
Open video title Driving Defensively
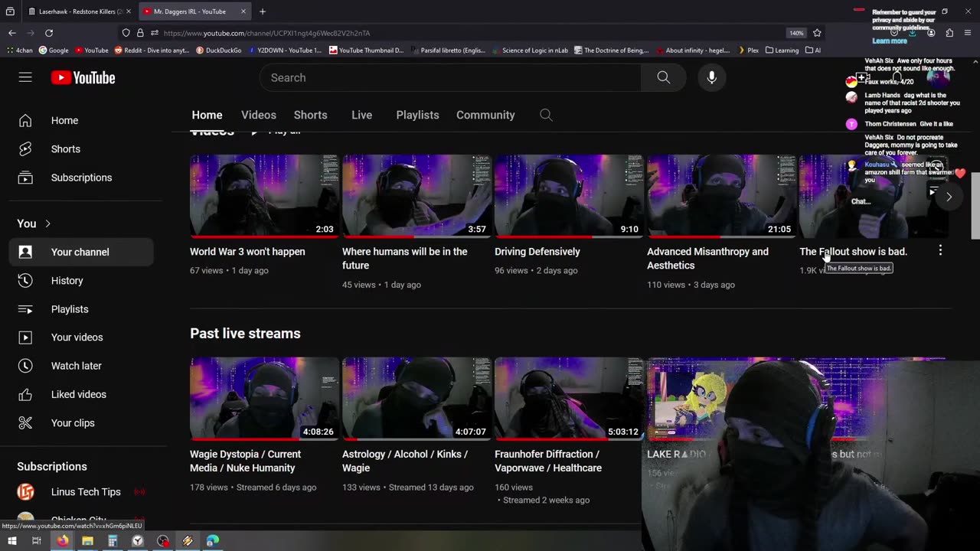coord(537,251)
